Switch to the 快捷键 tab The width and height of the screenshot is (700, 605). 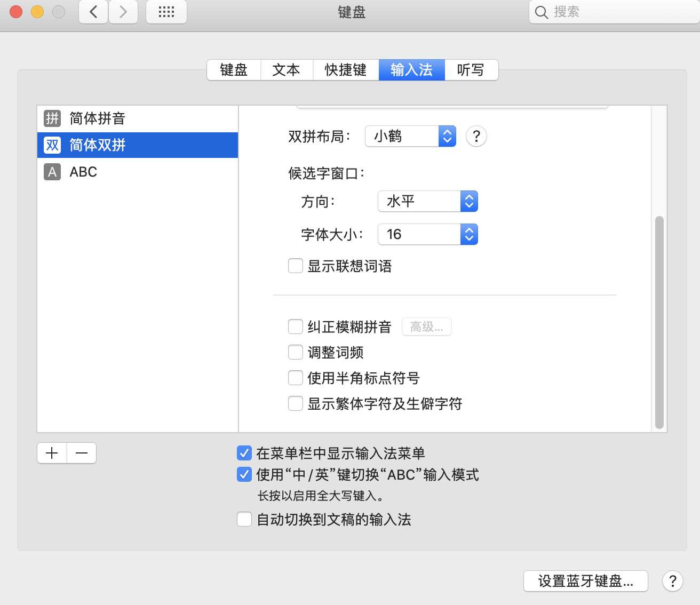click(x=345, y=70)
